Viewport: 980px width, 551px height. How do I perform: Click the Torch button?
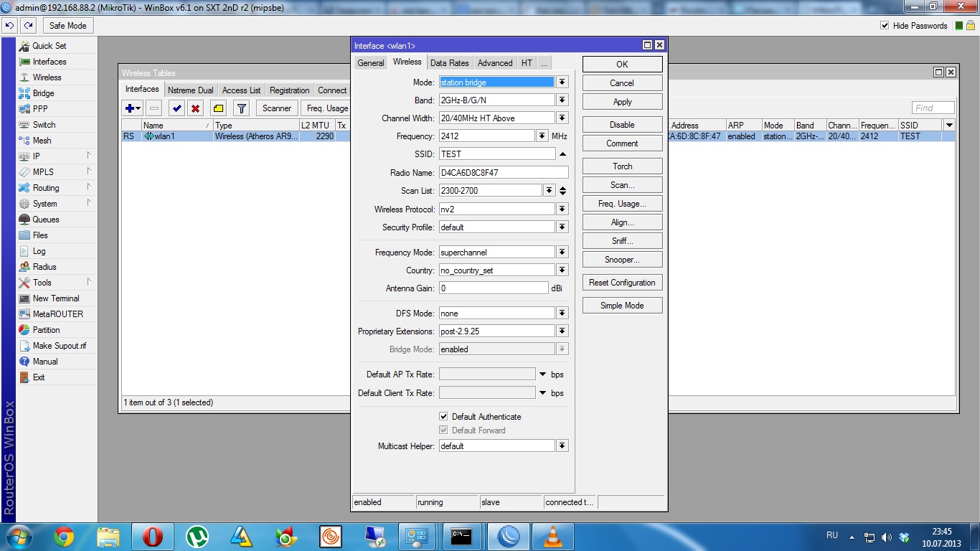click(x=622, y=166)
